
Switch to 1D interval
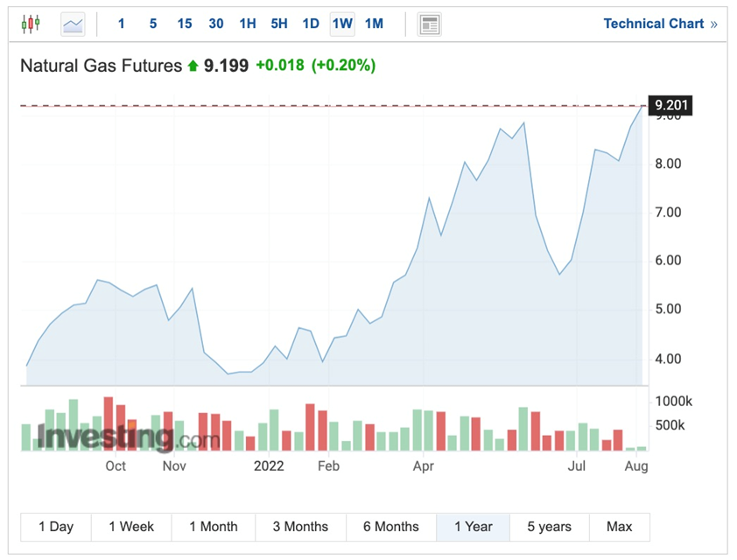[311, 24]
